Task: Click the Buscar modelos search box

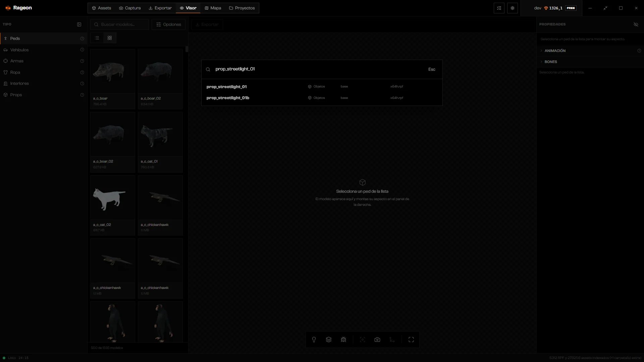Action: click(119, 24)
